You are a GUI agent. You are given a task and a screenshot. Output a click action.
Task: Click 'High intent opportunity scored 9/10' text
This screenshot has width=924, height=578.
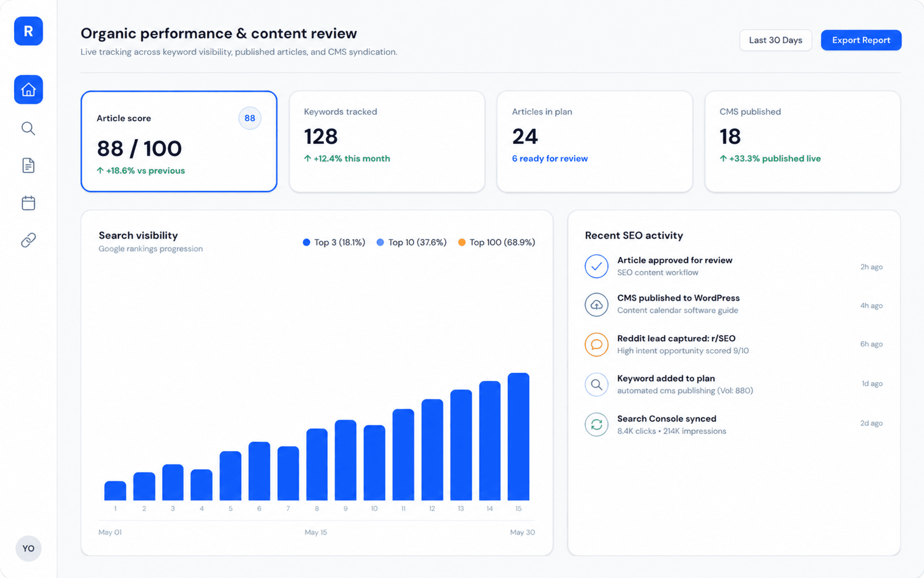(x=683, y=351)
